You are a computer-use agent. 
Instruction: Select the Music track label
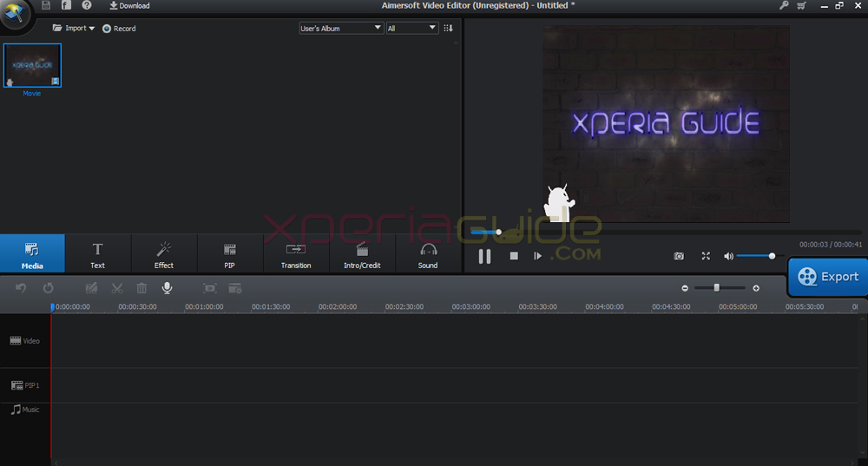tap(25, 410)
